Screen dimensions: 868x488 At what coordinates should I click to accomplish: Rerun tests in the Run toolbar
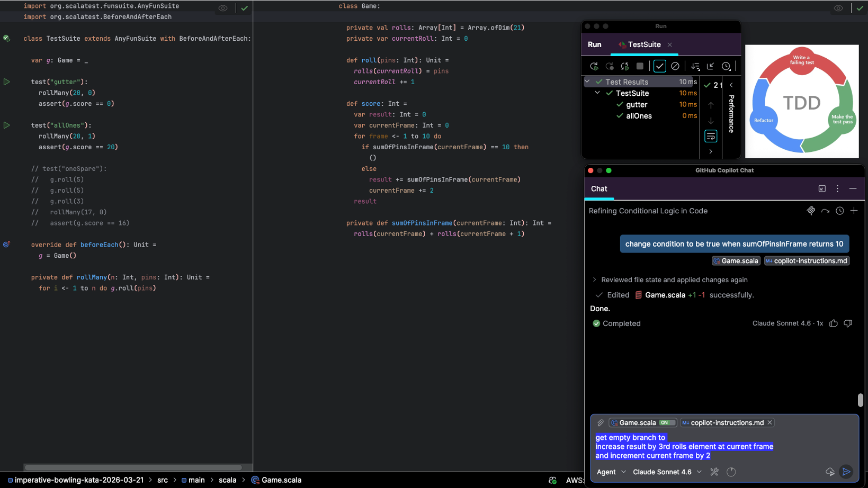coord(594,66)
